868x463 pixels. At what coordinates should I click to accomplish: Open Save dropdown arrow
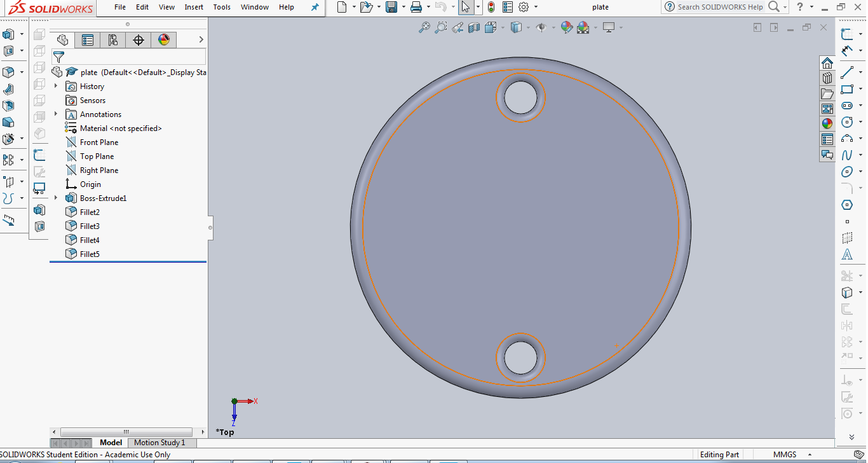404,7
